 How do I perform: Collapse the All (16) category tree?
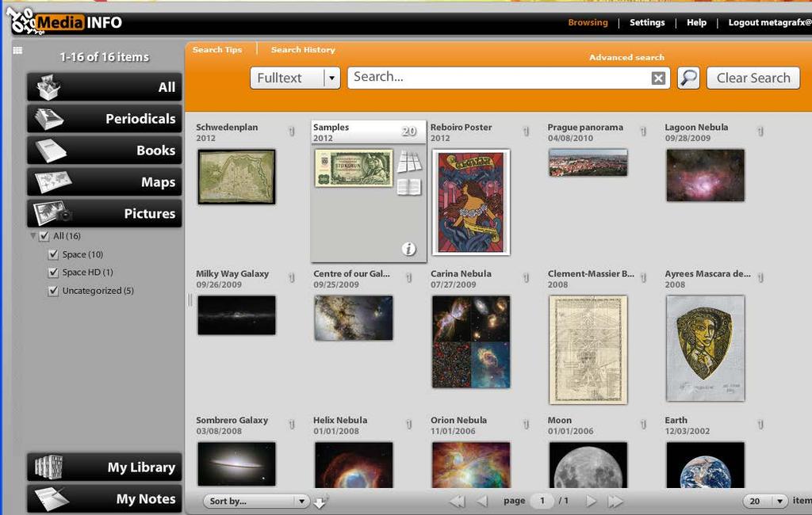[33, 236]
